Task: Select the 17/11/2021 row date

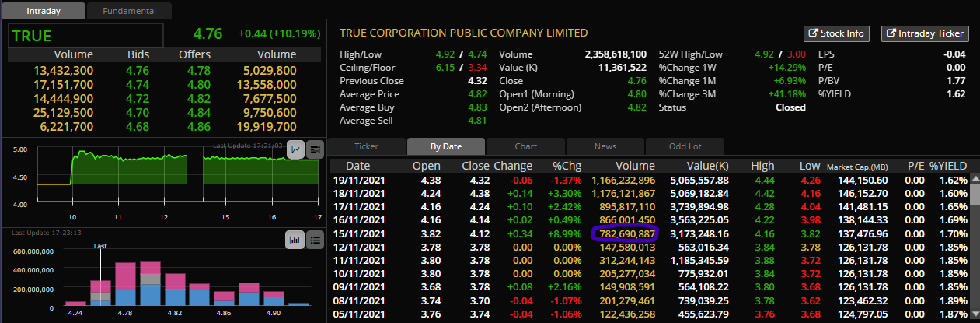Action: click(x=358, y=206)
